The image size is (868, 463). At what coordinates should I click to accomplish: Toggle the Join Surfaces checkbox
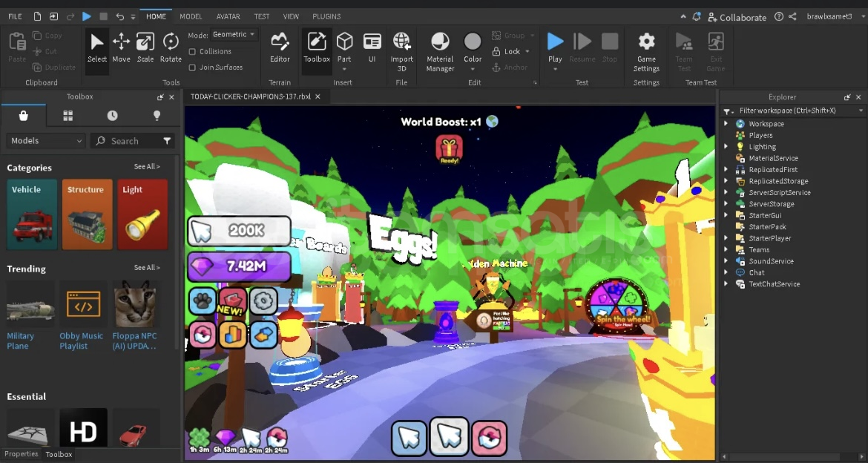coord(193,68)
